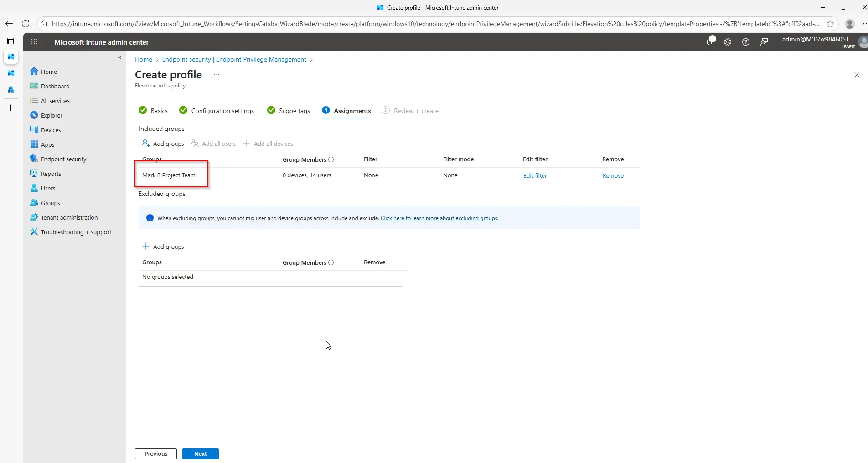Open the feedback icon in header
The width and height of the screenshot is (868, 463).
(764, 42)
